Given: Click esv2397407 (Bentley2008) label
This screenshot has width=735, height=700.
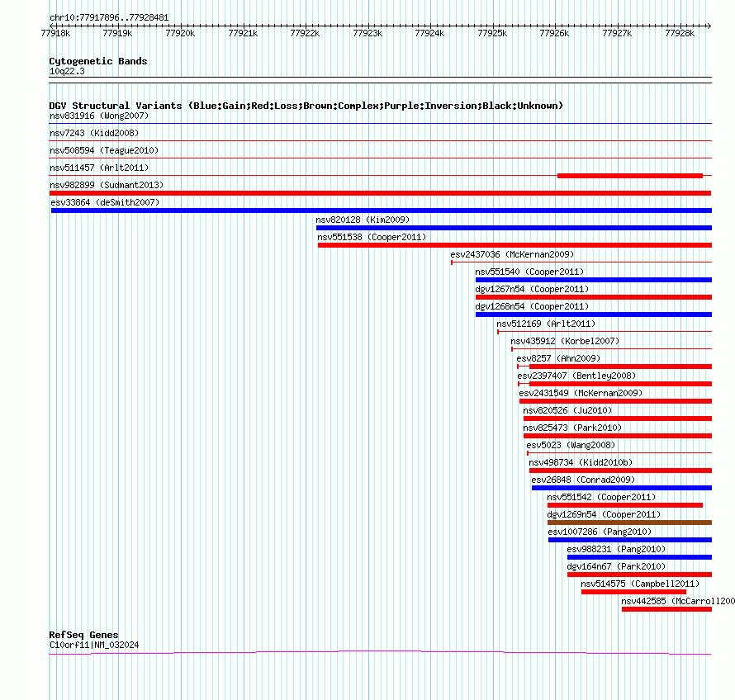Looking at the screenshot, I should (576, 376).
